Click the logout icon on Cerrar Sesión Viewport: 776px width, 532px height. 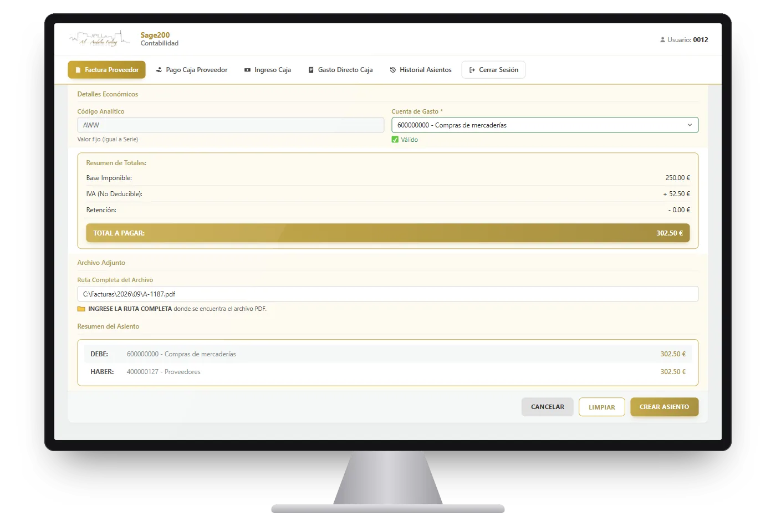tap(472, 70)
